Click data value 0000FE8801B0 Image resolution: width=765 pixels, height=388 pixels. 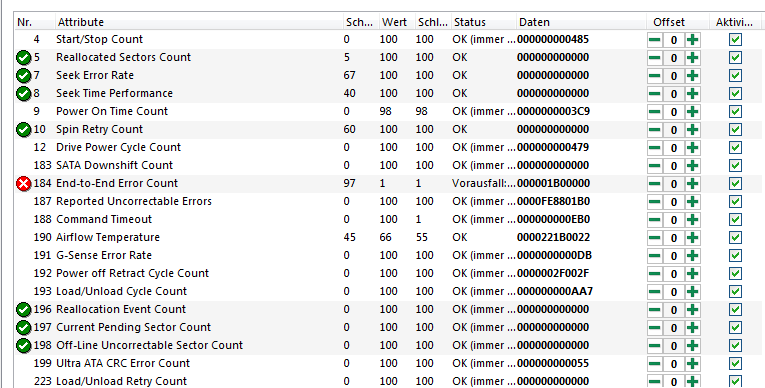pos(553,202)
